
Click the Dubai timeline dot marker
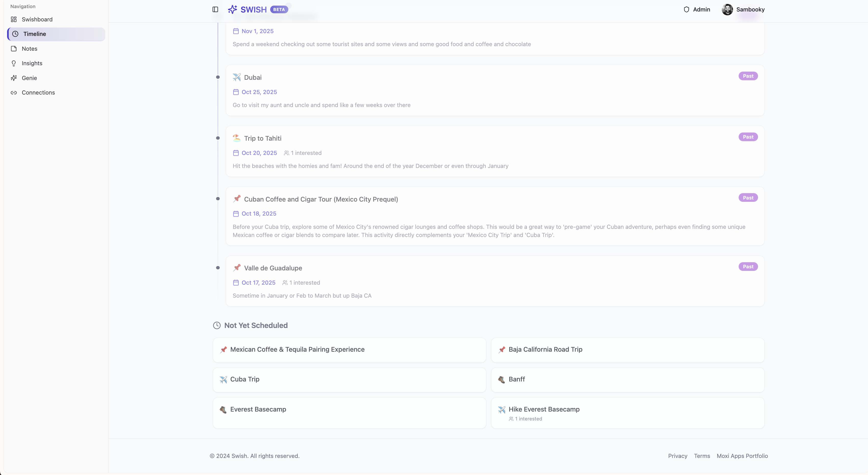(218, 77)
